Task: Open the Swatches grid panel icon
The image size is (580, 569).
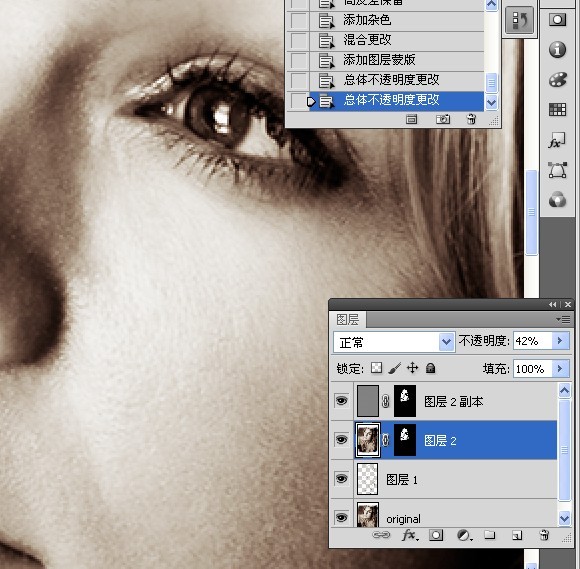Action: click(x=557, y=110)
